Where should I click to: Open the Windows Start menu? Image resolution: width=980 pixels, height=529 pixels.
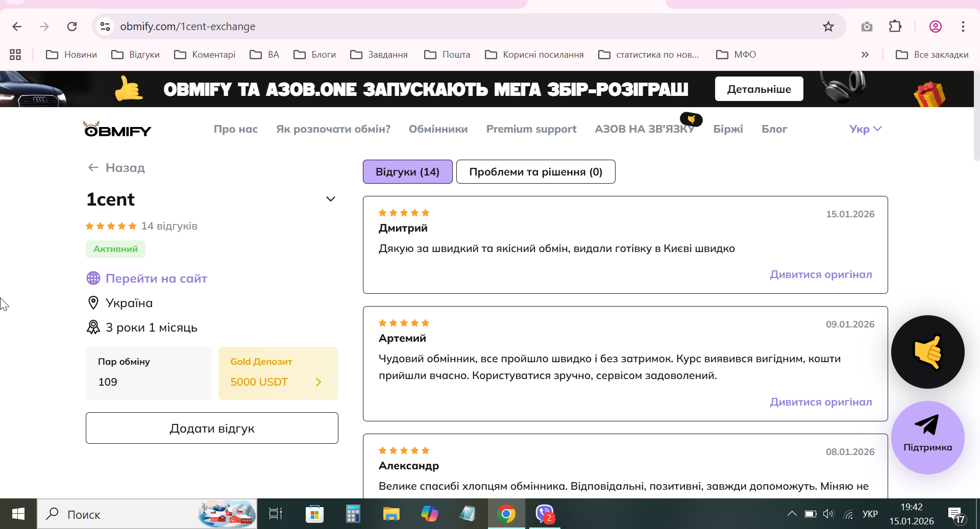pos(18,514)
